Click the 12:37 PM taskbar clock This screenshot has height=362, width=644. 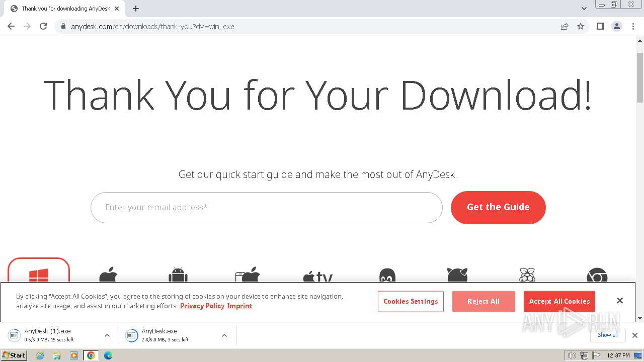point(618,355)
